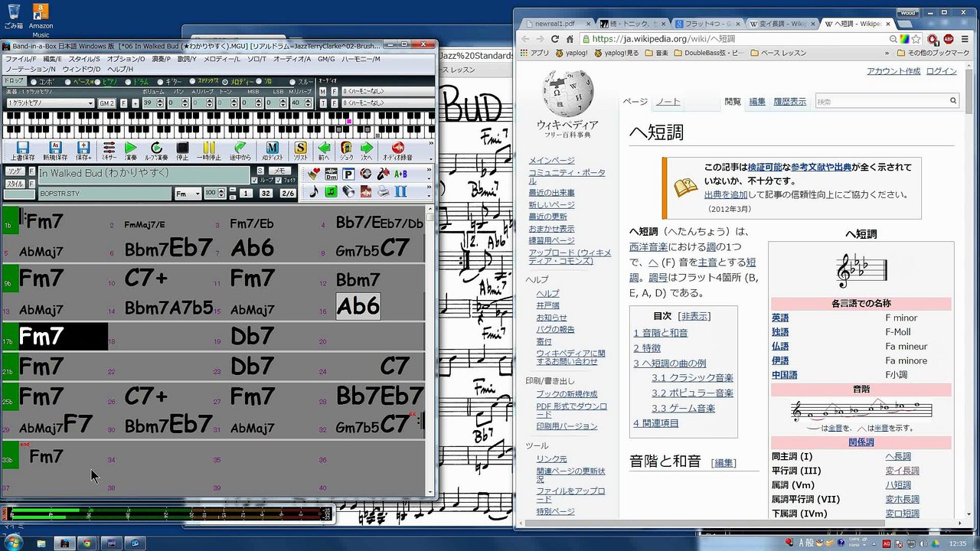Expand the bookmarks bar overflow chevron

click(887, 54)
